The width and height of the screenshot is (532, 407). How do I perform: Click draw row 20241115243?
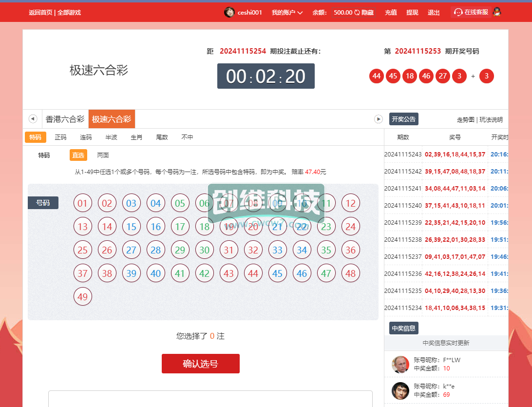pos(446,155)
